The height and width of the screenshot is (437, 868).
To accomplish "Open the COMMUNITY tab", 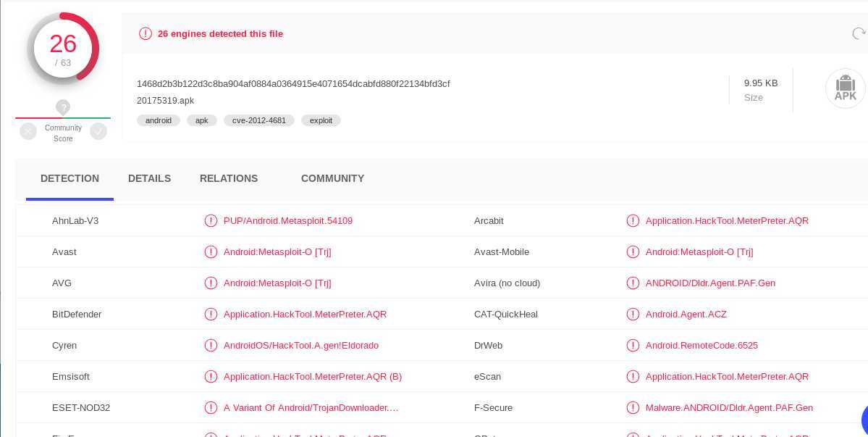I will 333,178.
